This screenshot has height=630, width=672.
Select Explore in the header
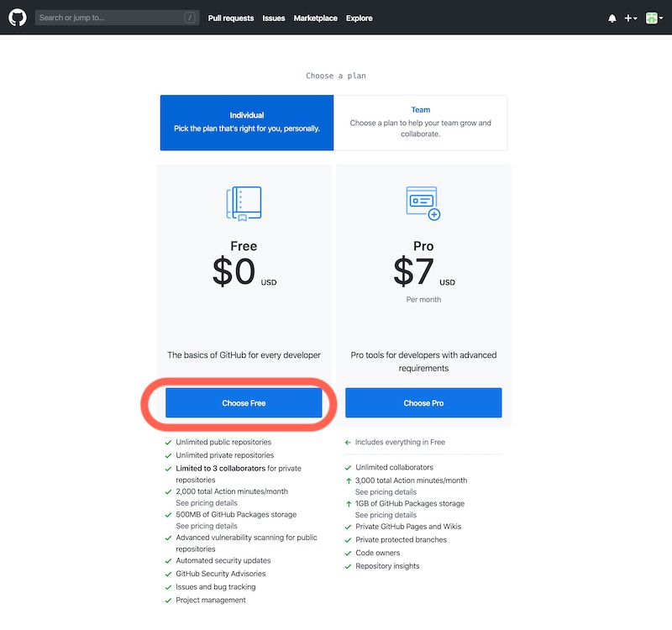[360, 18]
